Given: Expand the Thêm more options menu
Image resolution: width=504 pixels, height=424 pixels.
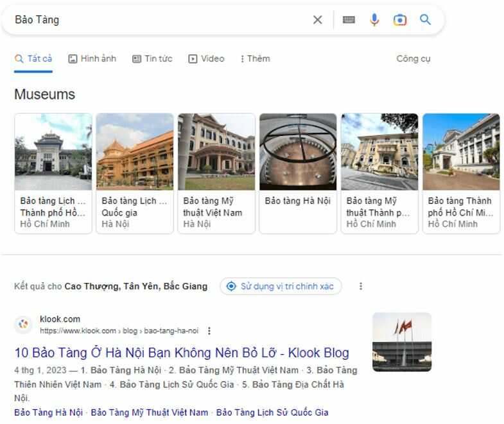Looking at the screenshot, I should [255, 58].
